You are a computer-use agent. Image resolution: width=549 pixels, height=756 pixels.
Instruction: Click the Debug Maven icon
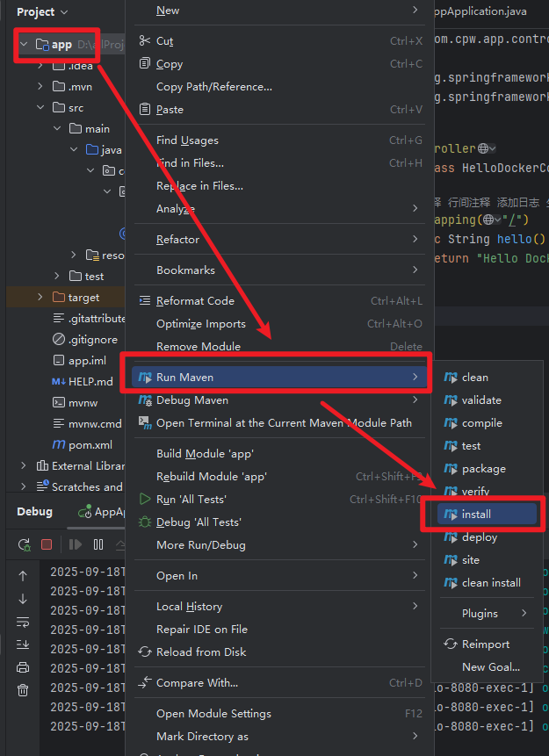(145, 400)
